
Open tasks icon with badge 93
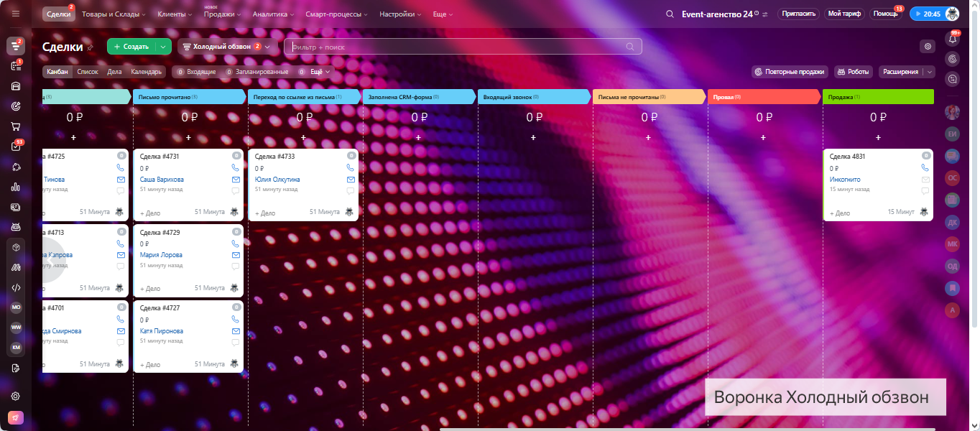click(x=16, y=147)
